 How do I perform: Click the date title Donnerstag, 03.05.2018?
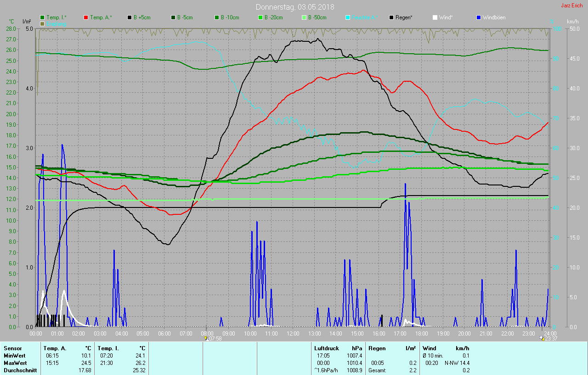click(295, 7)
